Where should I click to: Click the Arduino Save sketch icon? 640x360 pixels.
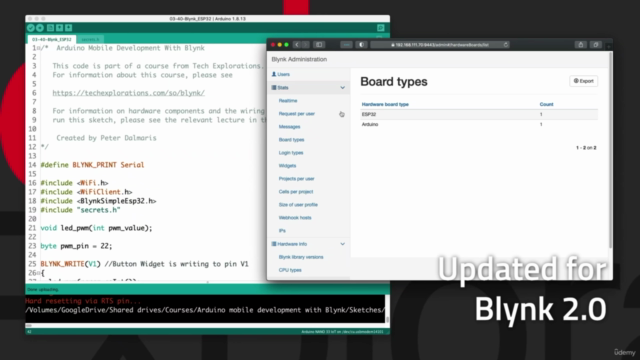(69, 28)
